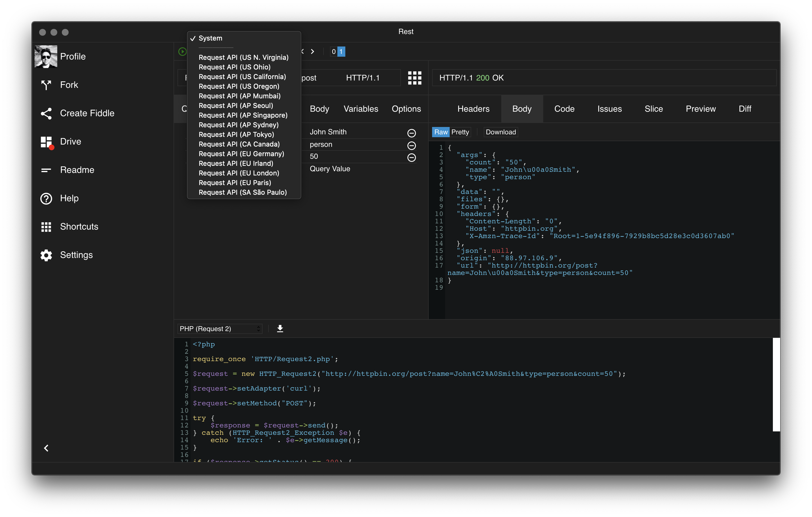The height and width of the screenshot is (517, 812).
Task: Switch response view to Pretty
Action: [460, 132]
